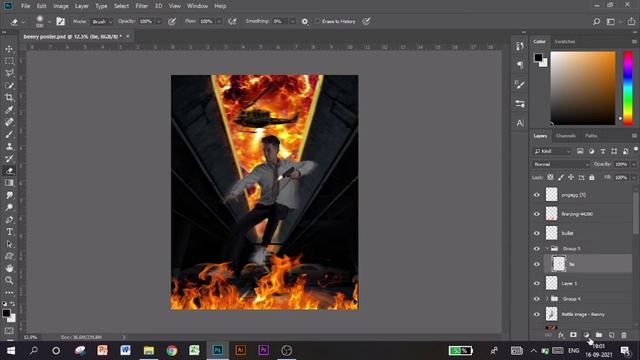
Task: Enable Erase to History checkbox
Action: point(318,21)
